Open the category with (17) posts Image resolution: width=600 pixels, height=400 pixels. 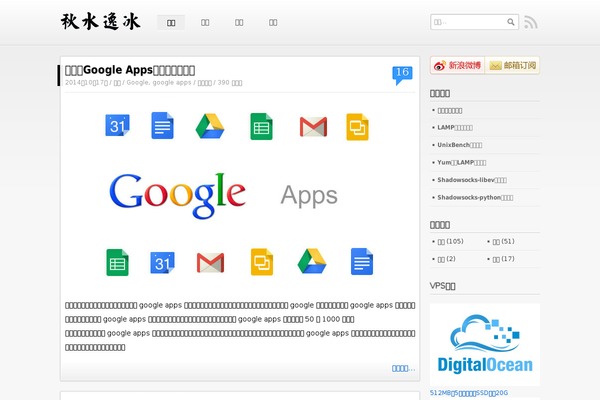click(503, 259)
